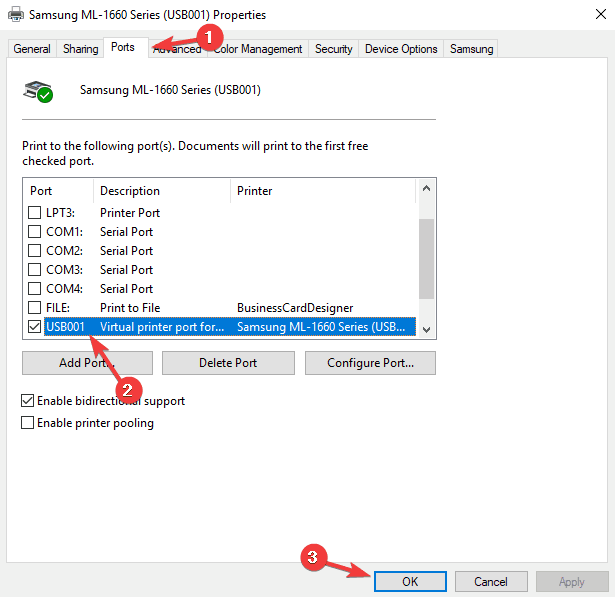
Task: Click 'Samsung ML-1660 Series (USB...' printer cell
Action: click(x=321, y=327)
